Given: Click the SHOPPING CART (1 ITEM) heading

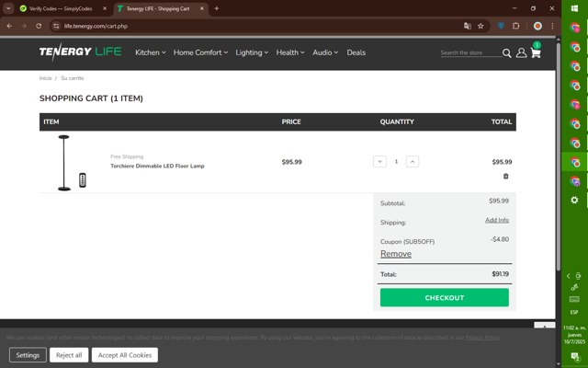Looking at the screenshot, I should pos(91,98).
